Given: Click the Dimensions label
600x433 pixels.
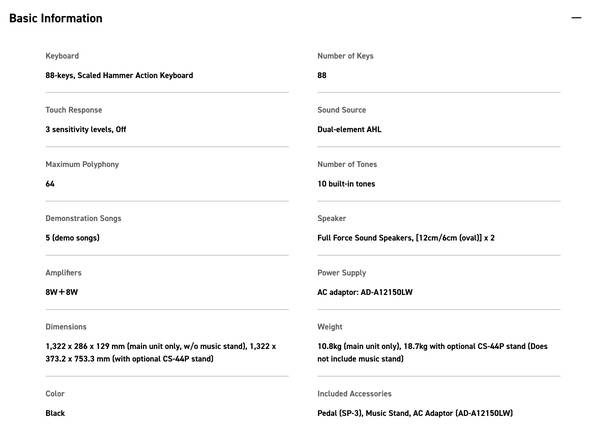Looking at the screenshot, I should click(66, 327).
